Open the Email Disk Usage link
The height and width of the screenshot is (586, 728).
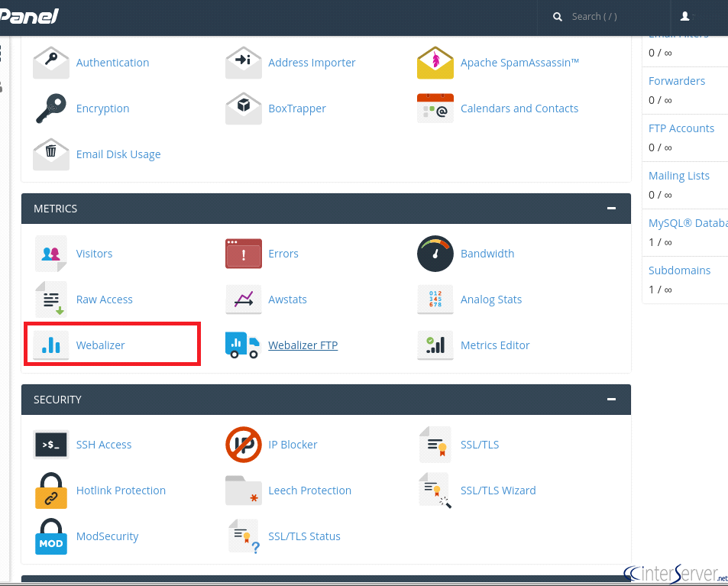tap(118, 154)
